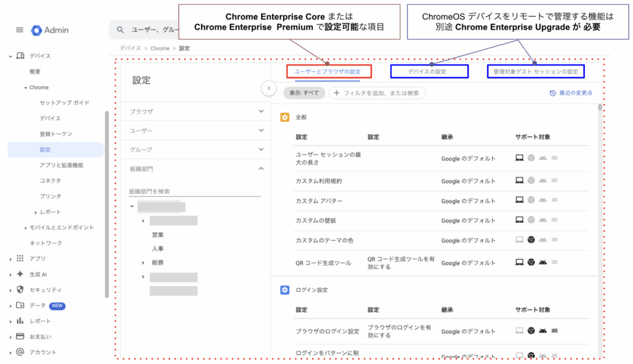Viewport: 633px width, 364px height.
Task: Click the 生成 AI sparkle icon
Action: pyautogui.click(x=20, y=274)
